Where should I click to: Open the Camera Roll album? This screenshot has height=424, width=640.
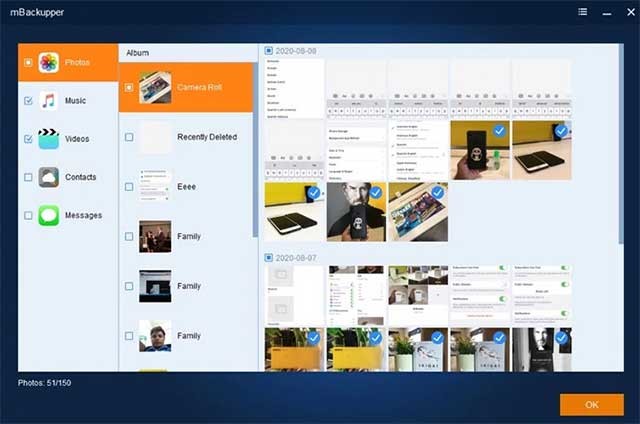[200, 87]
